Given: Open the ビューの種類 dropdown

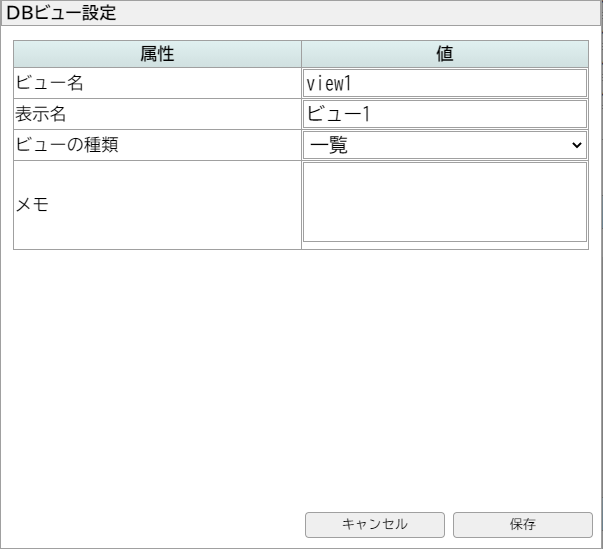Looking at the screenshot, I should point(444,145).
